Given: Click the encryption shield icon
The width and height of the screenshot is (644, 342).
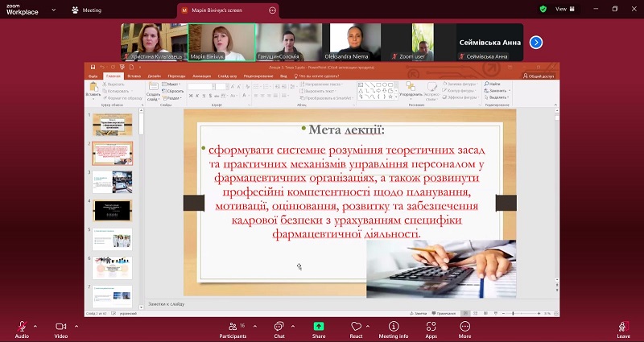Looking at the screenshot, I should pyautogui.click(x=543, y=9).
